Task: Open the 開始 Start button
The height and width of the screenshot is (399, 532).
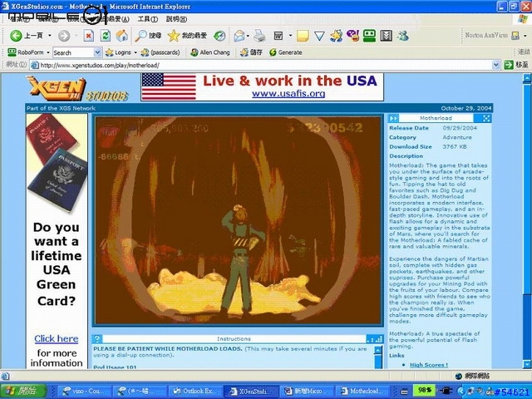Action: coord(24,391)
